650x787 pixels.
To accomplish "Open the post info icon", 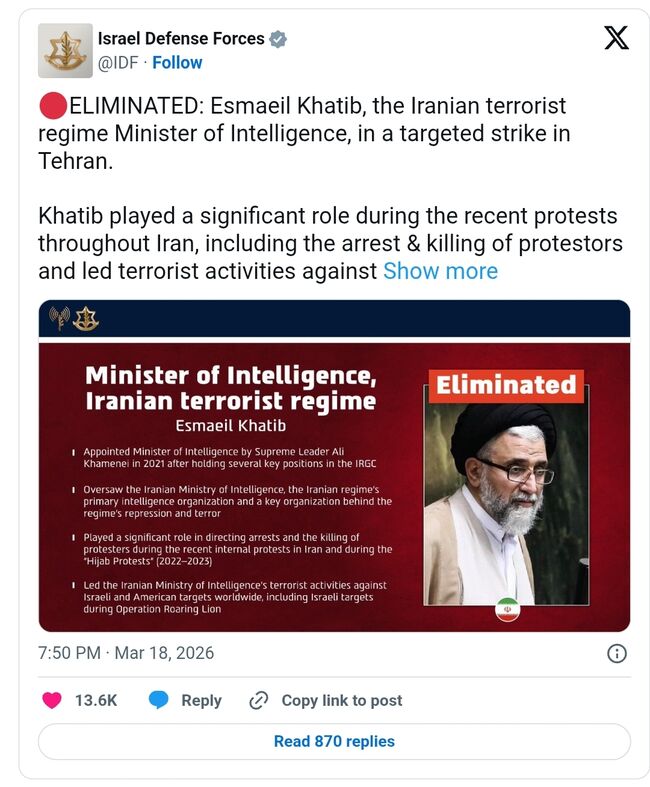I will click(x=617, y=653).
